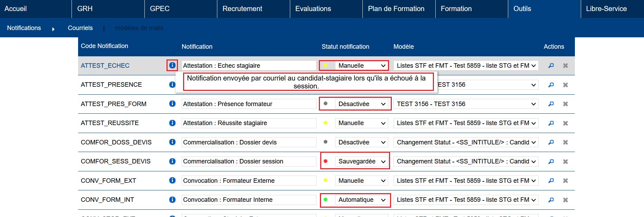
Task: Preview model for COMFOR_SESS_DEVIS with magnifier
Action: pos(551,161)
